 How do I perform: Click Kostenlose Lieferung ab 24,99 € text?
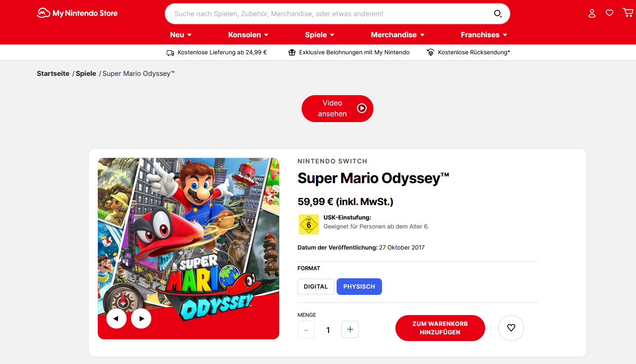tap(222, 53)
